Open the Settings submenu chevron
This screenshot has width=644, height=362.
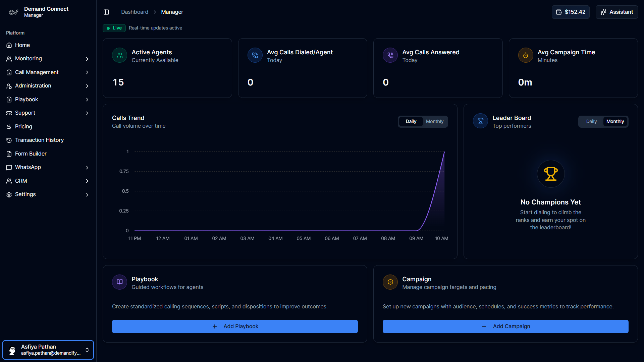(x=87, y=194)
